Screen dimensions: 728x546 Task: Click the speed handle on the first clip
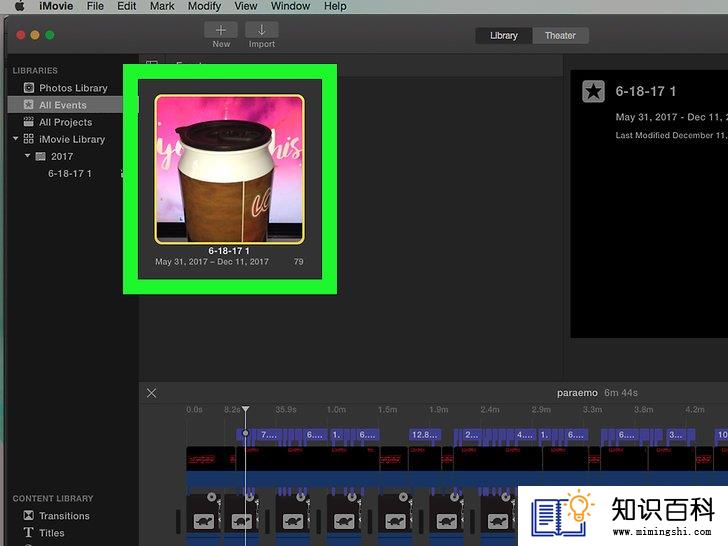tap(212, 497)
